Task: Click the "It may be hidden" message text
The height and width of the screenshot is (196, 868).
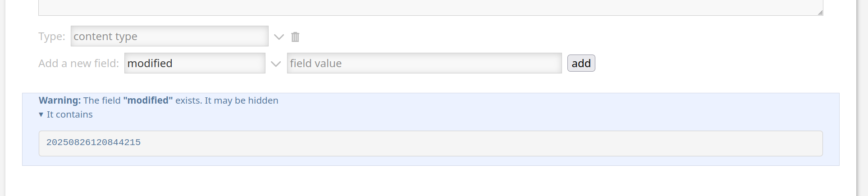Action: pos(242,100)
